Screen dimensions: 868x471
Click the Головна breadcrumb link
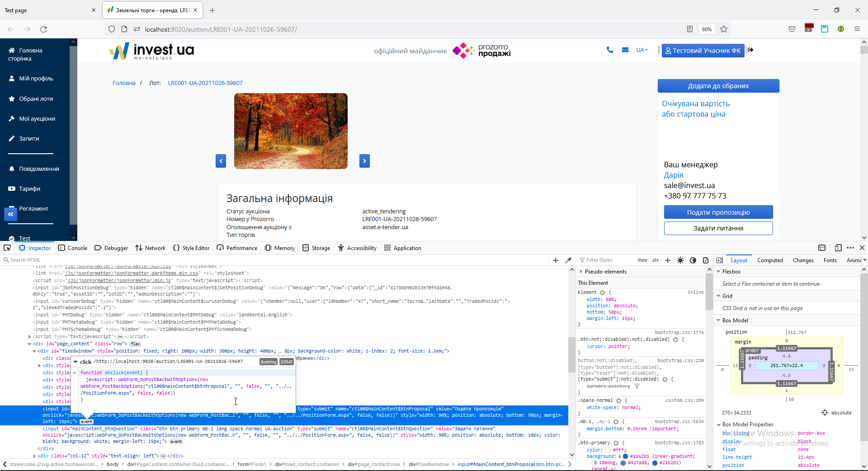pos(124,83)
